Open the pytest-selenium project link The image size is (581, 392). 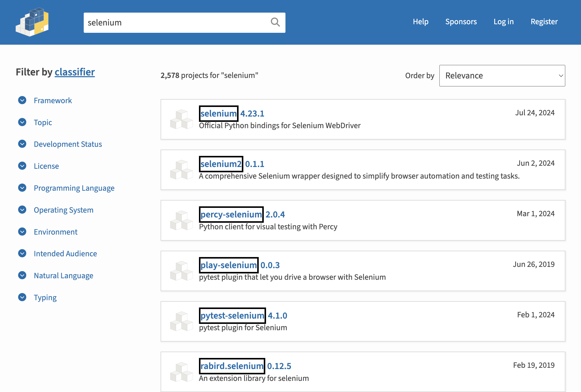click(x=232, y=316)
